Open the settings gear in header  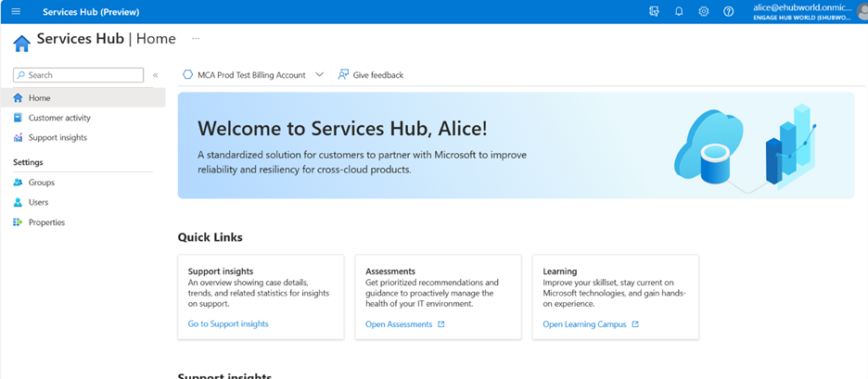(x=704, y=12)
